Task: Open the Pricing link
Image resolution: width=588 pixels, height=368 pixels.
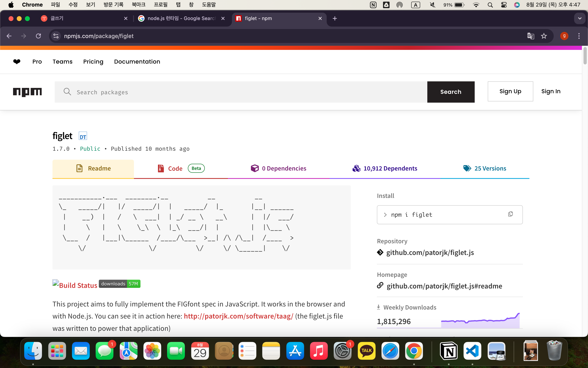Action: (x=93, y=62)
